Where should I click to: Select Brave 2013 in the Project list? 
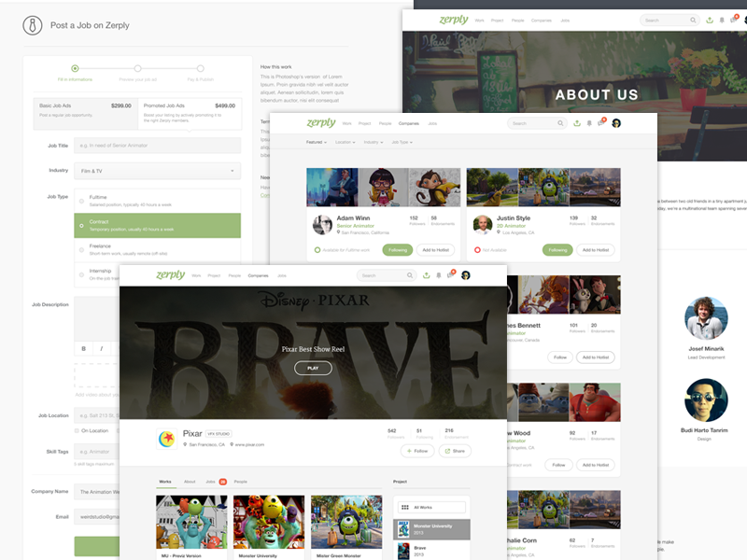click(431, 551)
